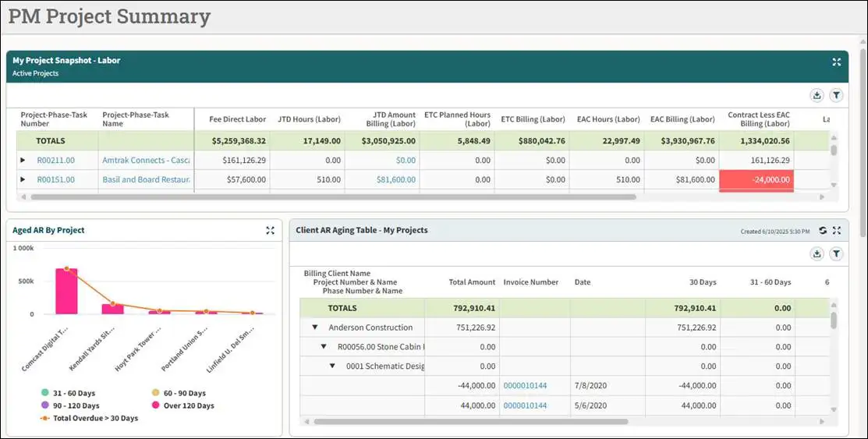Maximize the My Project Snapshot - Labor panel
The width and height of the screenshot is (868, 439).
click(x=837, y=62)
